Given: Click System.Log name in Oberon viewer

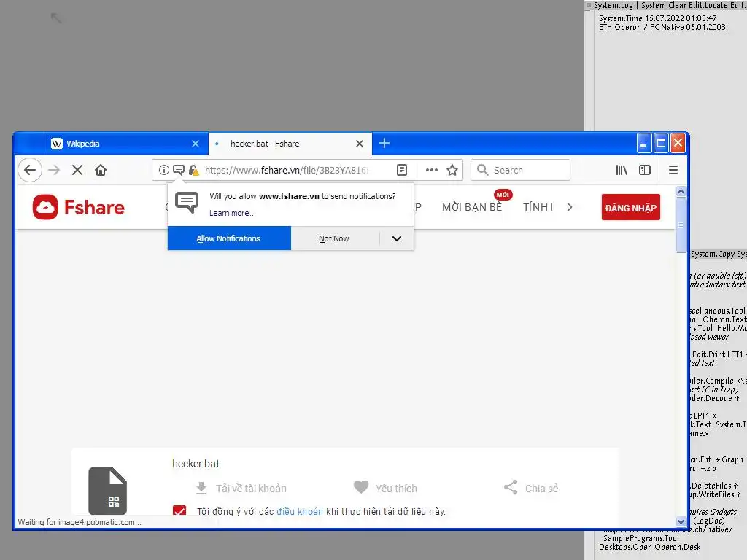Looking at the screenshot, I should (613, 5).
